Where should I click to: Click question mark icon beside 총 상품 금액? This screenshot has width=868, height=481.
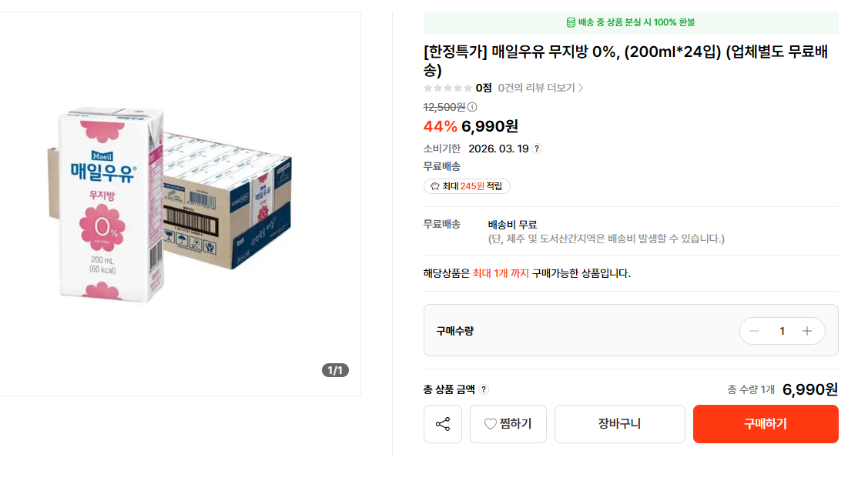pos(484,390)
